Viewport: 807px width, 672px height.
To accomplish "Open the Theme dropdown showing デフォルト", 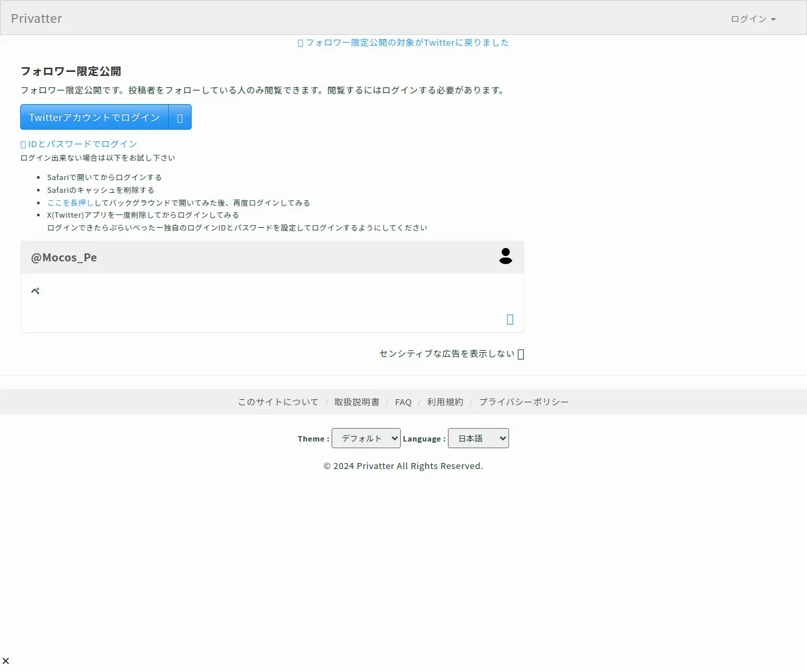I will [x=366, y=438].
